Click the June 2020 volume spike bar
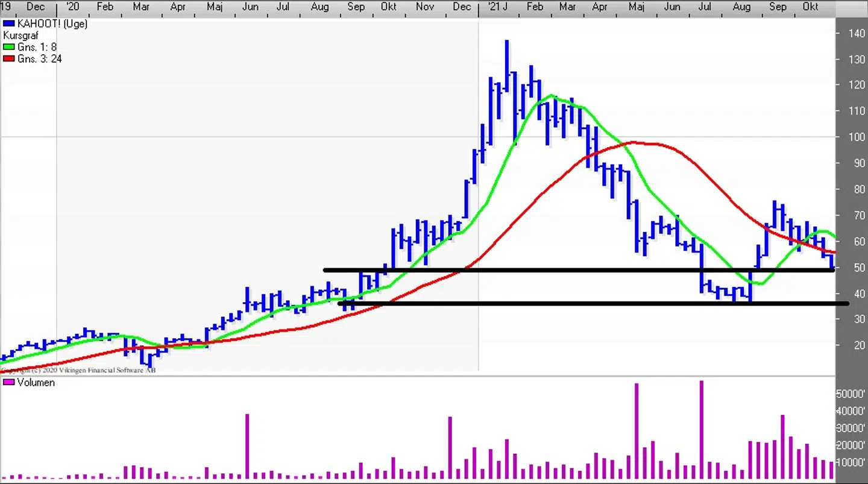Screen dimensions: 868x484 pos(247,446)
